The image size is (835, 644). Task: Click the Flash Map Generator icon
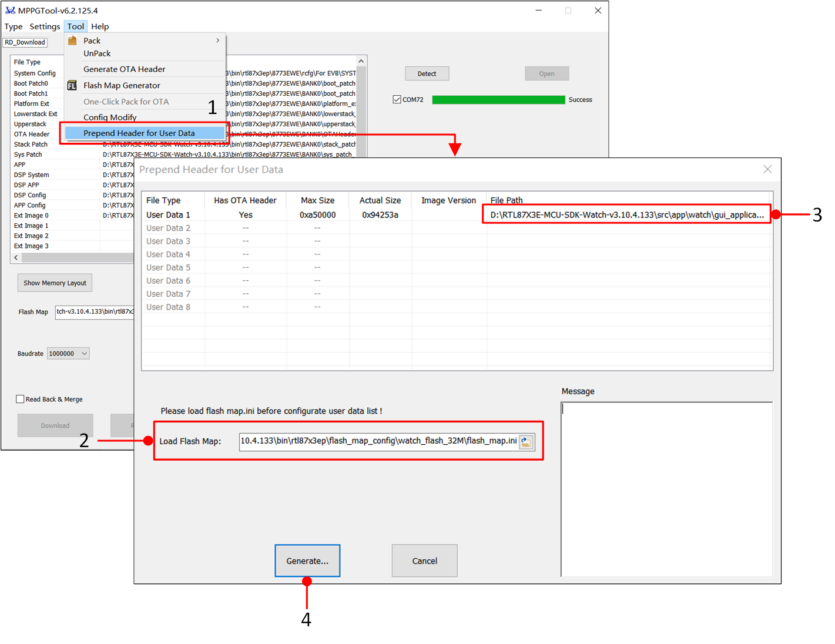[72, 86]
